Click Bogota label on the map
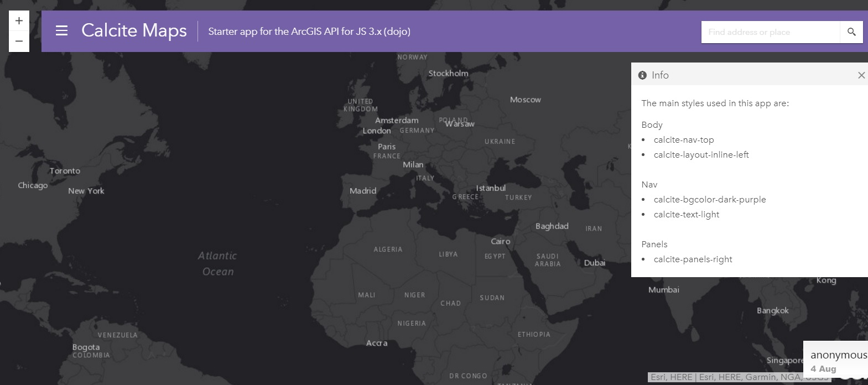 [86, 347]
